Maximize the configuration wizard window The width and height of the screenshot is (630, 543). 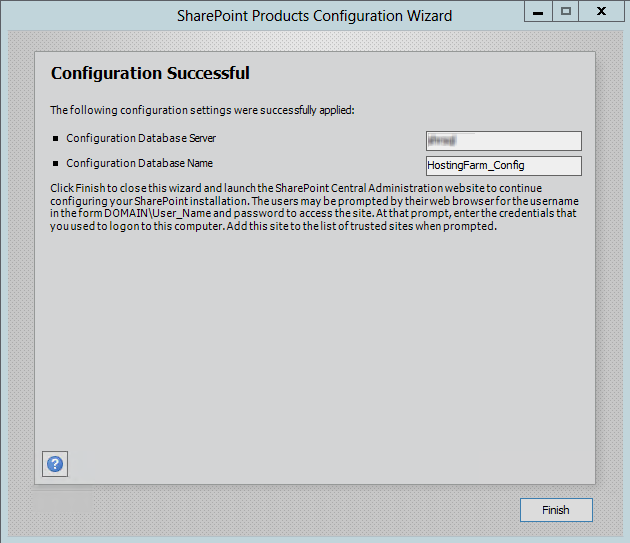pyautogui.click(x=566, y=11)
